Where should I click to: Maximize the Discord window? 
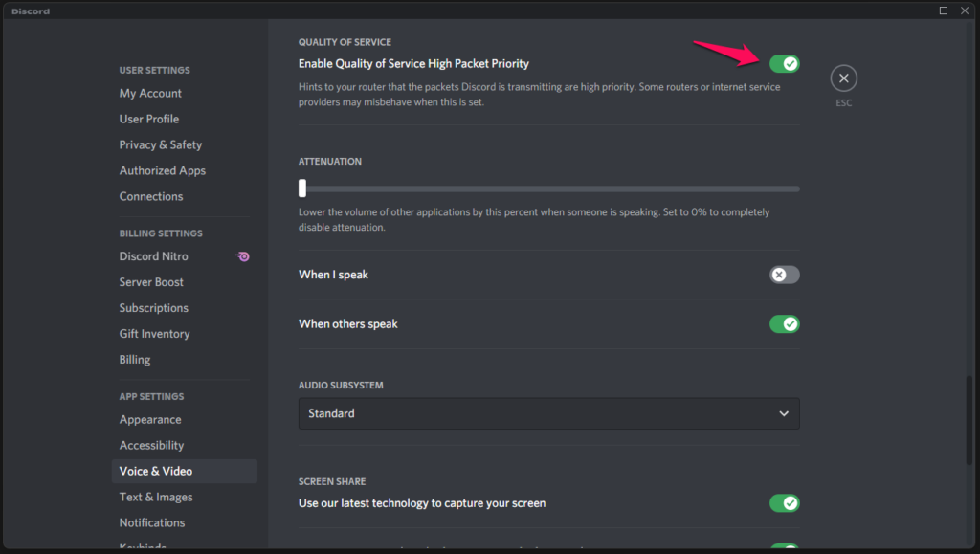(943, 11)
